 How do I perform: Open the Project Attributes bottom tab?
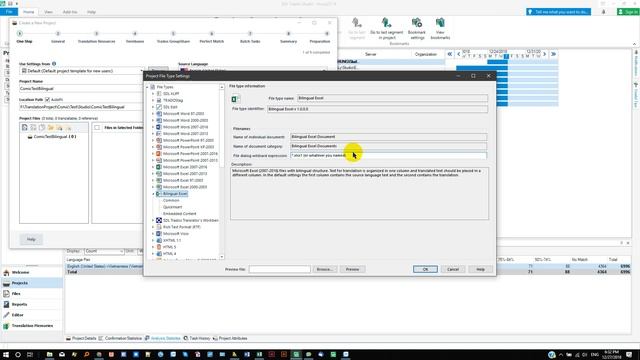[230, 338]
